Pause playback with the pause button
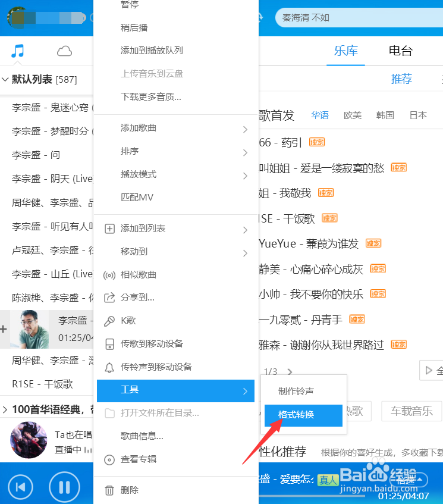This screenshot has width=443, height=504. [64, 487]
